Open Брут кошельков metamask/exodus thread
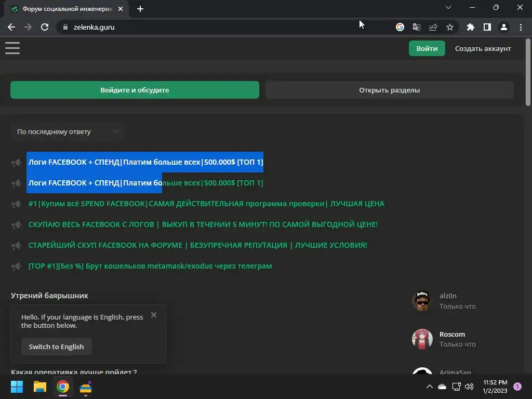The width and height of the screenshot is (532, 399). (x=150, y=266)
